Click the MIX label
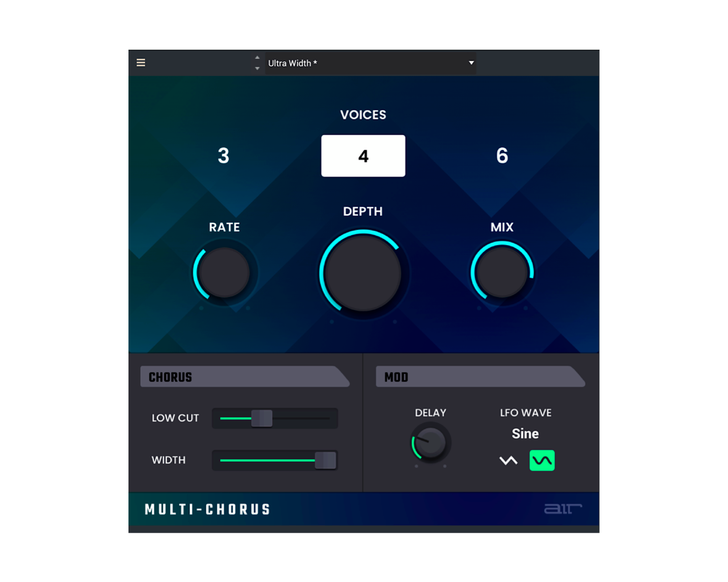 pyautogui.click(x=502, y=227)
